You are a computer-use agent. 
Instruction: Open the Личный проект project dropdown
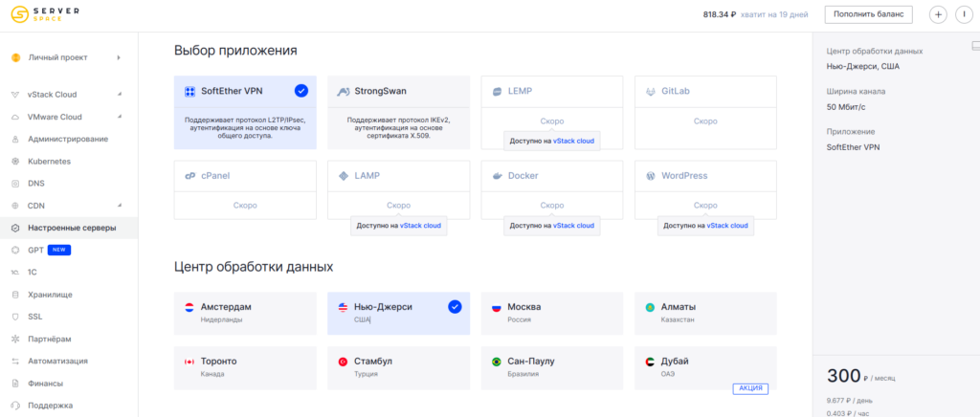tap(119, 57)
